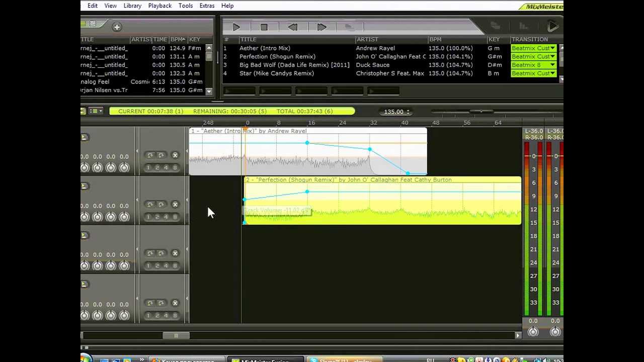Image resolution: width=644 pixels, height=362 pixels.
Task: Open the Library menu
Action: tap(132, 6)
